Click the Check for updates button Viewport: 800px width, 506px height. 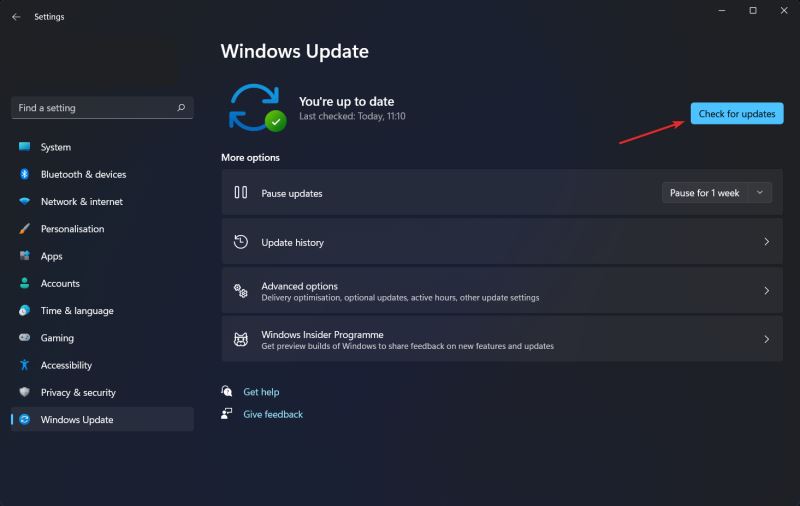(x=736, y=114)
